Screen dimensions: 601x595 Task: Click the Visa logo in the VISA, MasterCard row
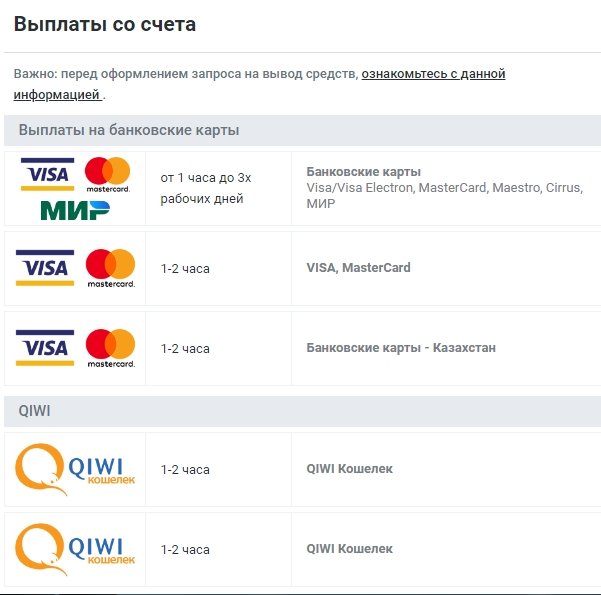[x=43, y=268]
